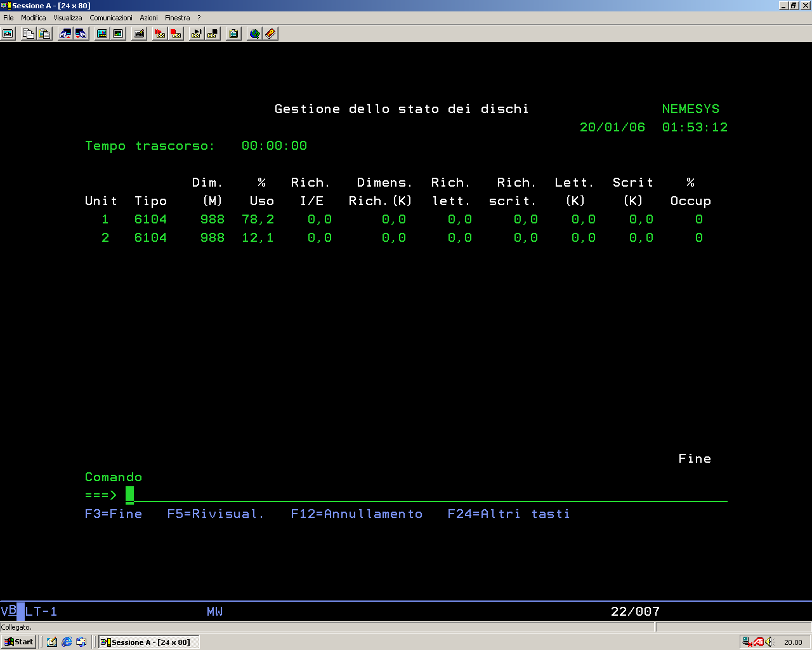This screenshot has width=812, height=650.
Task: Click the F5=Rivisual. function key label
Action: pyautogui.click(x=216, y=514)
